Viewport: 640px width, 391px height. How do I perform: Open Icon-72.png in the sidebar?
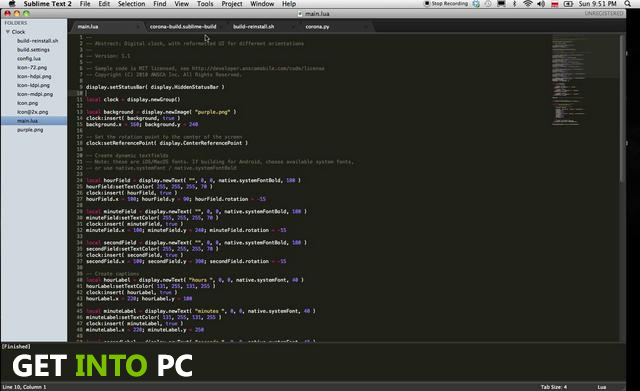pyautogui.click(x=32, y=68)
